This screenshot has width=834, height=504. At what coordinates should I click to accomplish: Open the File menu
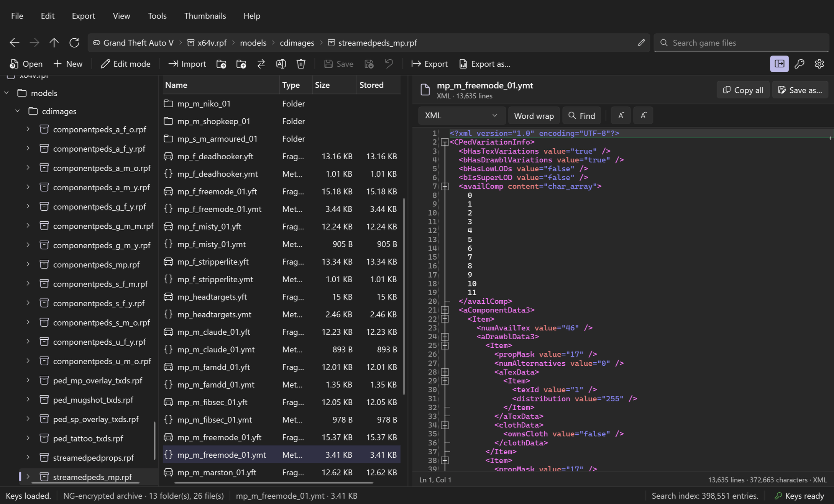[17, 16]
